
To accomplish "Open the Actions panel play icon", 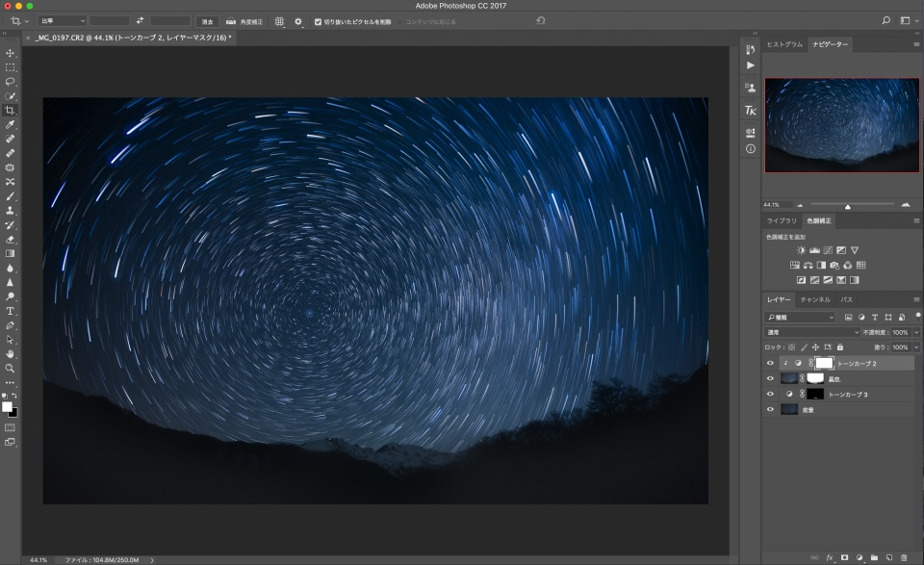I will [x=750, y=65].
